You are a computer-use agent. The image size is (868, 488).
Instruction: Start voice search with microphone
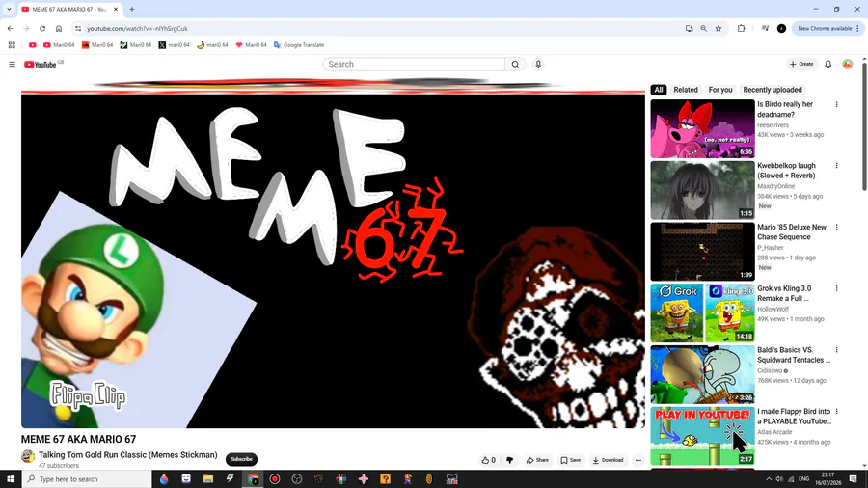click(x=538, y=65)
